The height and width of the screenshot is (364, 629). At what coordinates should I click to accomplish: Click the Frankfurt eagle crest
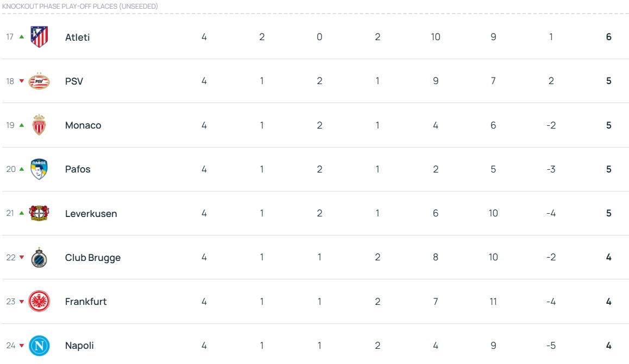click(x=39, y=302)
